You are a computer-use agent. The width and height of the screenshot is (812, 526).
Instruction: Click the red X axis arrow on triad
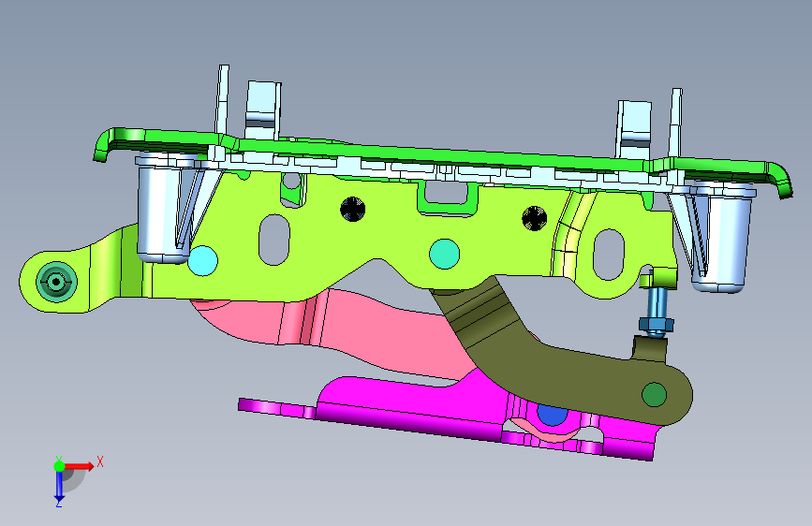click(79, 466)
